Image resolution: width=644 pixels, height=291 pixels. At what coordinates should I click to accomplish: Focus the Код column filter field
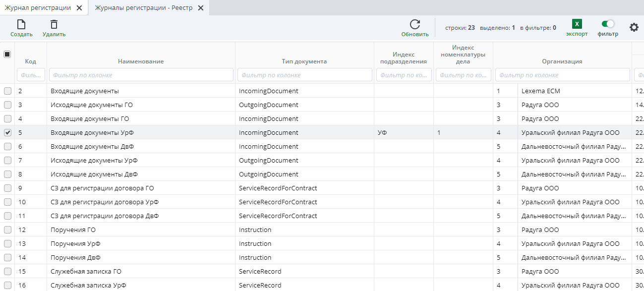tap(31, 75)
